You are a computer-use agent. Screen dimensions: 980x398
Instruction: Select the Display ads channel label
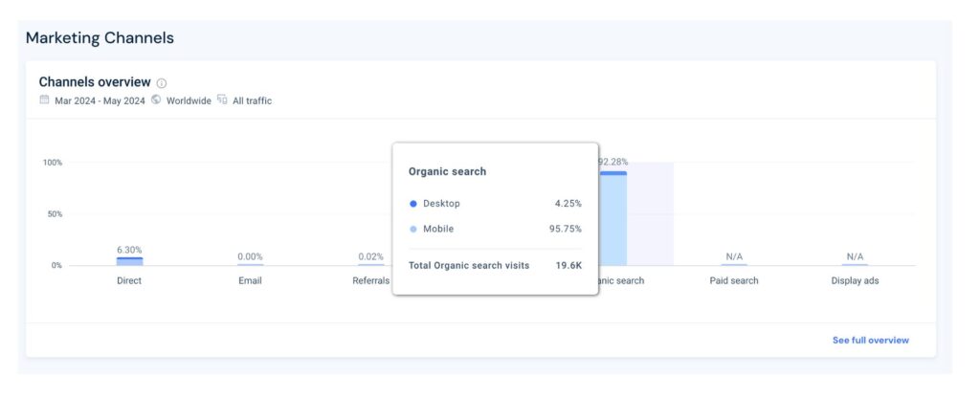point(855,281)
